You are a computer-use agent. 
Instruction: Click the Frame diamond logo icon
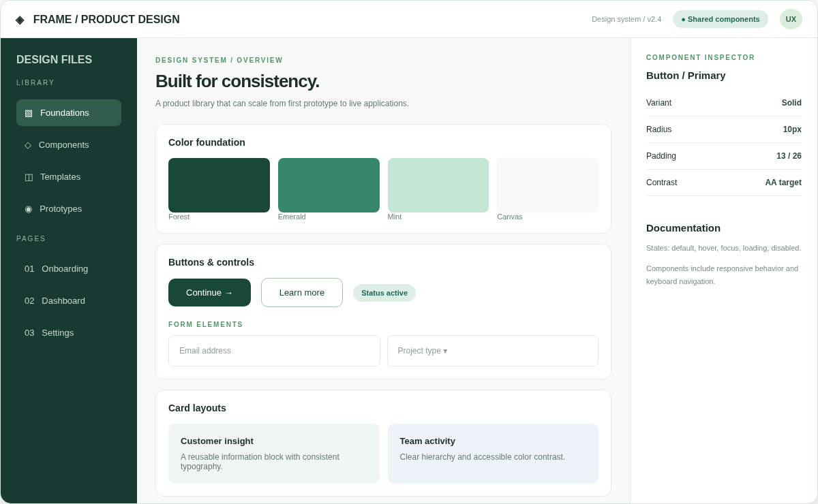tap(20, 20)
